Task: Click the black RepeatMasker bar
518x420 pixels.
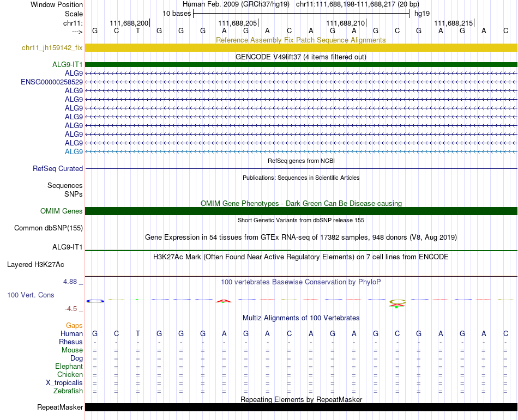Action: point(301,407)
